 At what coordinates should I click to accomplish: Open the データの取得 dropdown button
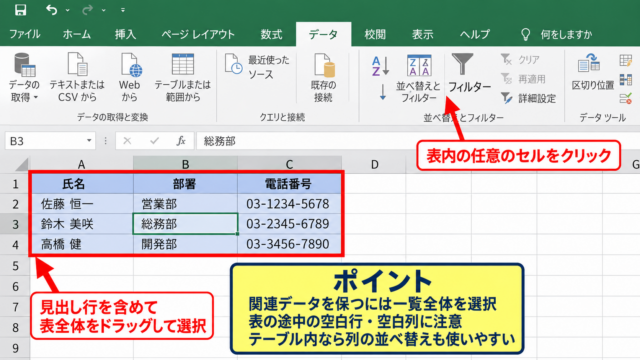tap(24, 77)
